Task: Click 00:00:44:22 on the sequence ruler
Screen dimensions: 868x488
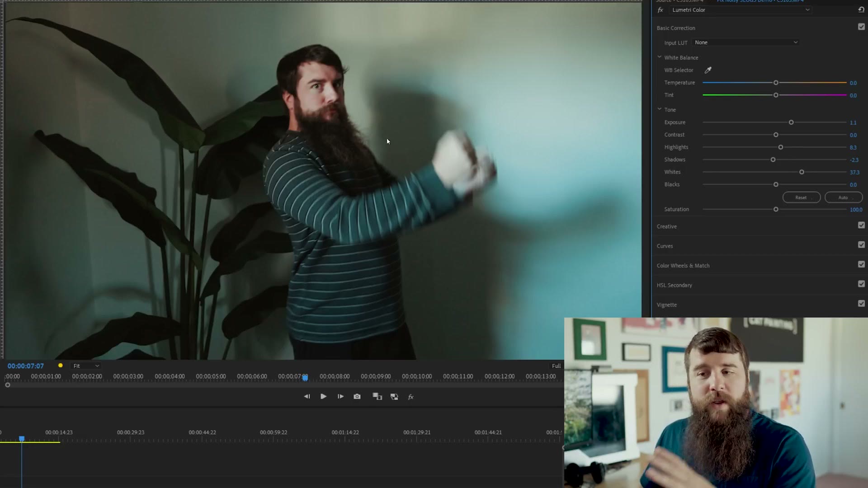Action: 202,432
